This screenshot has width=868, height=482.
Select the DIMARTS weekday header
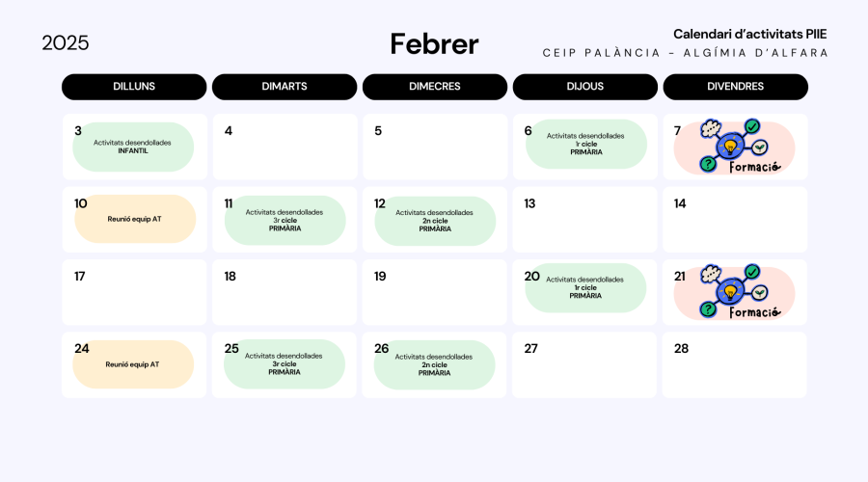coord(285,87)
